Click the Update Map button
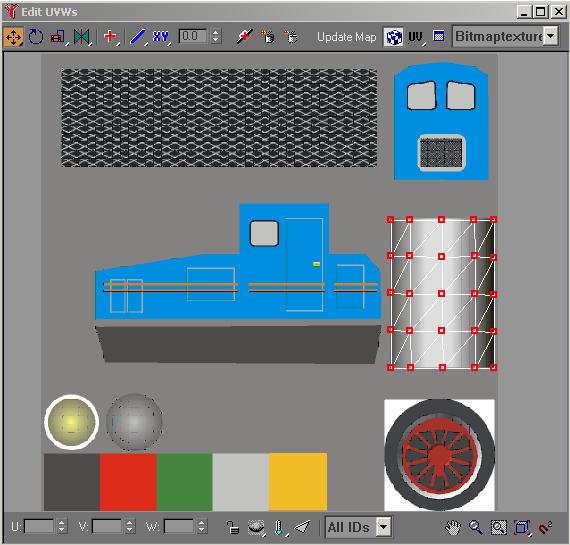This screenshot has height=545, width=570. tap(346, 37)
